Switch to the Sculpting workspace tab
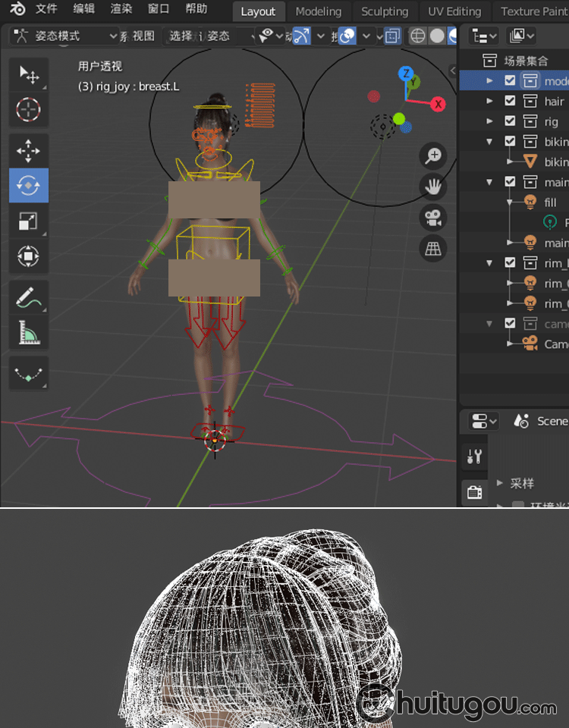Image resolution: width=569 pixels, height=728 pixels. click(x=384, y=11)
